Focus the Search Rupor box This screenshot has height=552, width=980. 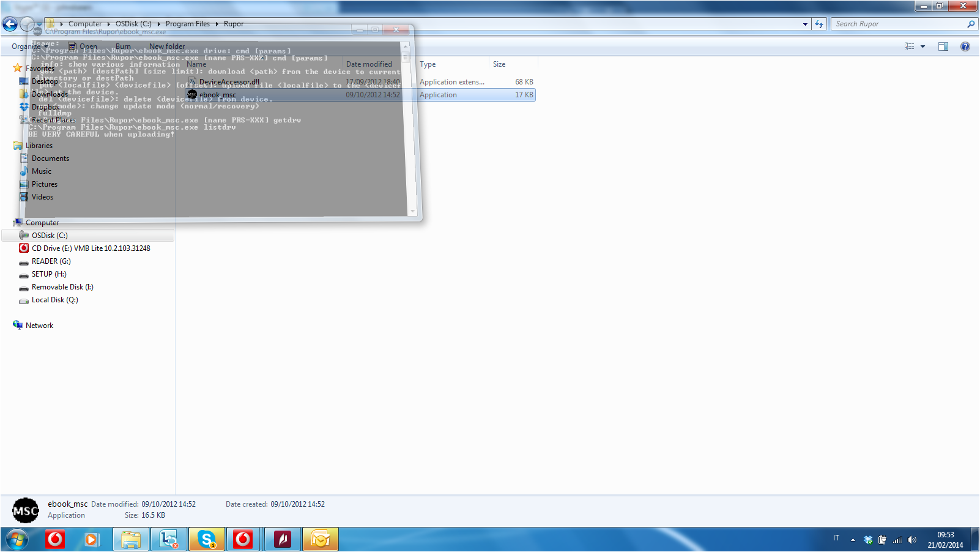coord(899,24)
